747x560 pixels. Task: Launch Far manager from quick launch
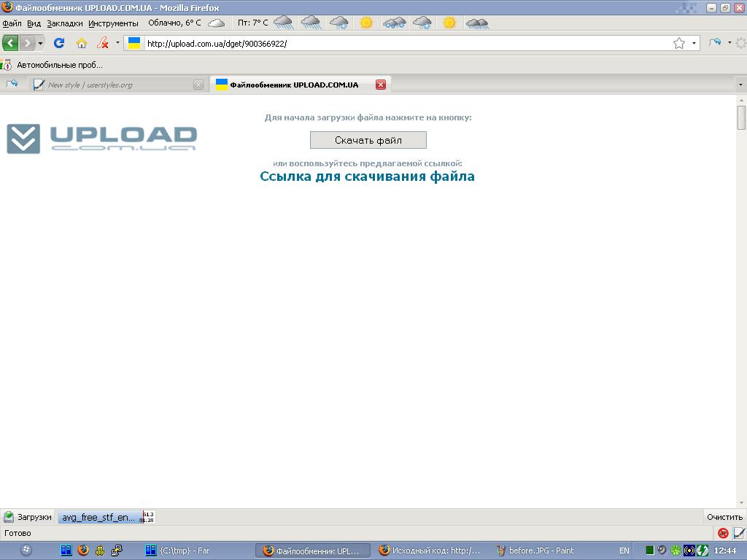66,551
